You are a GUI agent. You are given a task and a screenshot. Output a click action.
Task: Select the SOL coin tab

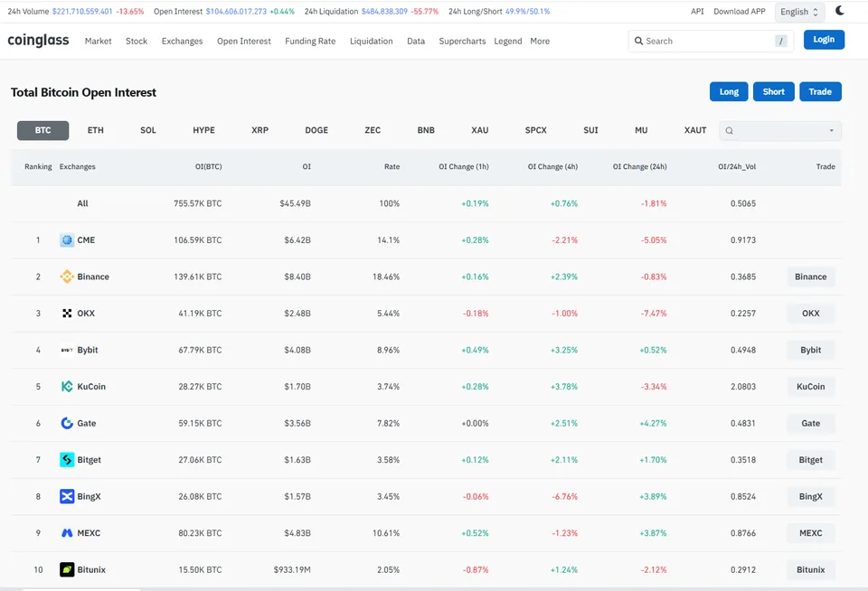coord(147,131)
